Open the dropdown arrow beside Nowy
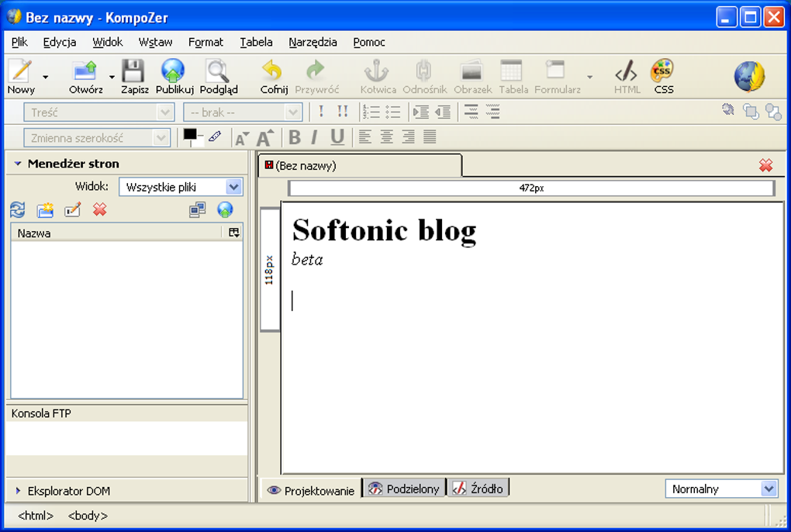 [x=46, y=77]
